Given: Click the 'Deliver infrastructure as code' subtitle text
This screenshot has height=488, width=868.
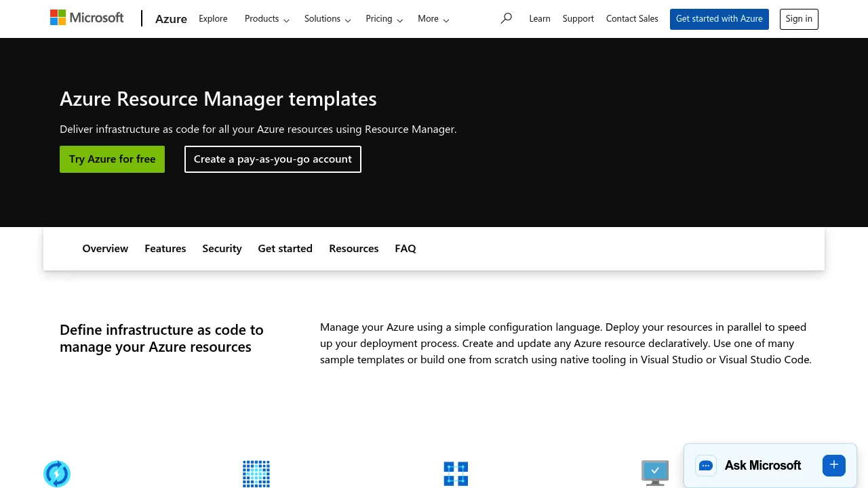Looking at the screenshot, I should (258, 129).
